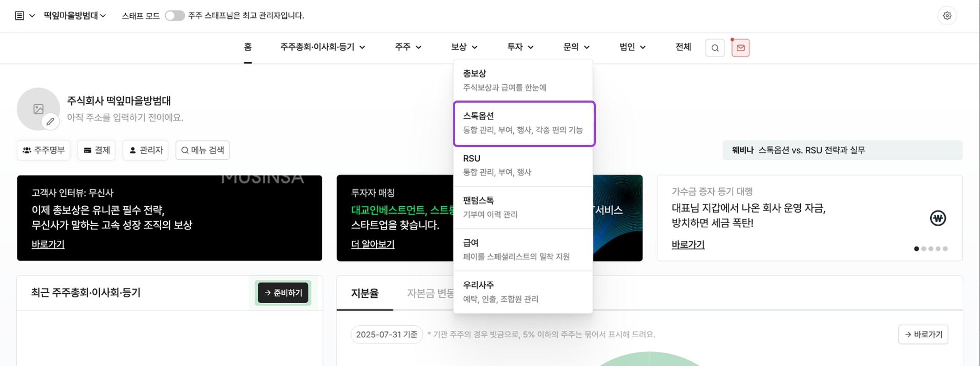Click the 2025-07-31 기준 date chip

[x=387, y=335]
